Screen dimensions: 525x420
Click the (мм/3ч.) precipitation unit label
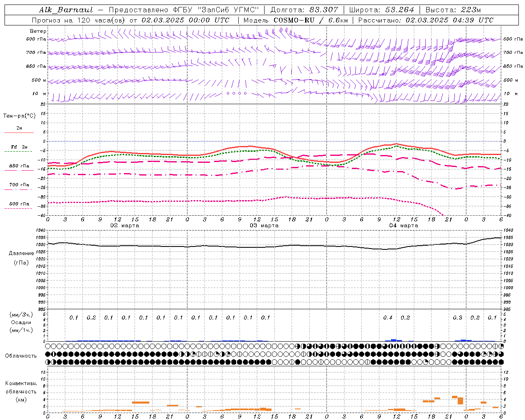click(x=21, y=315)
